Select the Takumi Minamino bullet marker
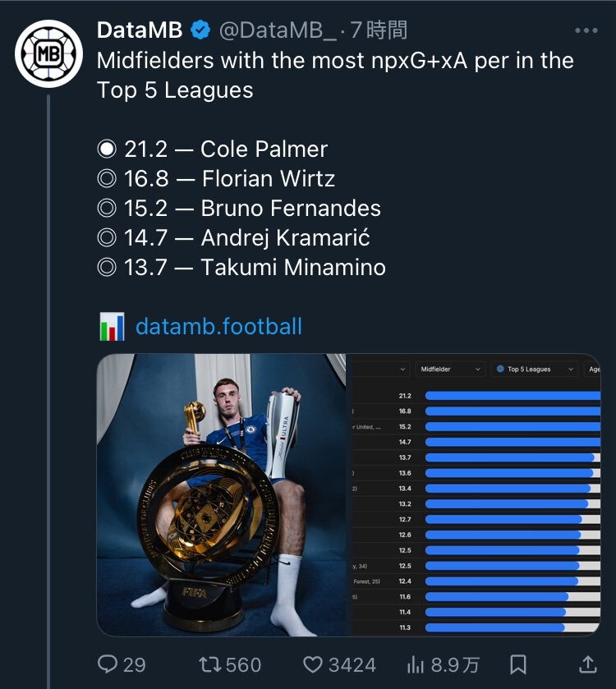Screen dimensions: 616x689 coord(107,267)
